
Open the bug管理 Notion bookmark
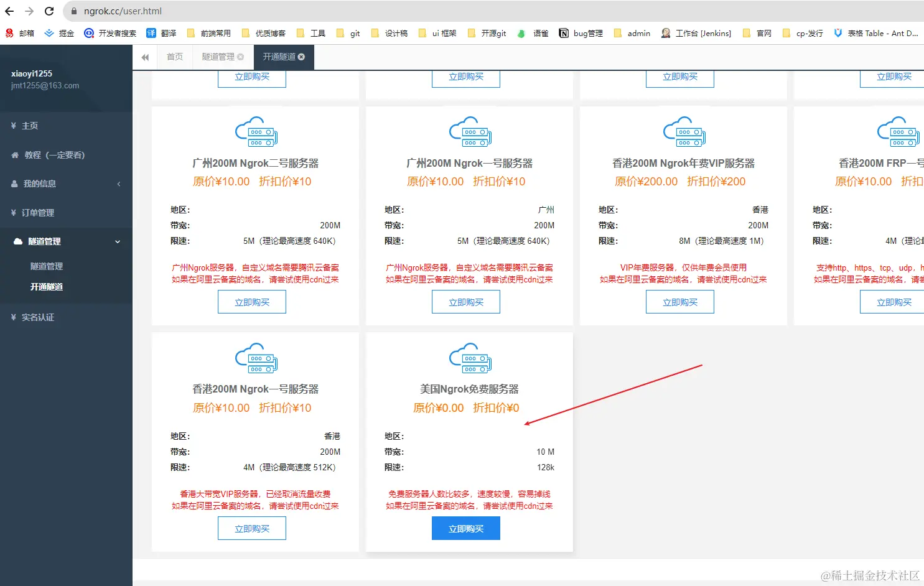(581, 33)
